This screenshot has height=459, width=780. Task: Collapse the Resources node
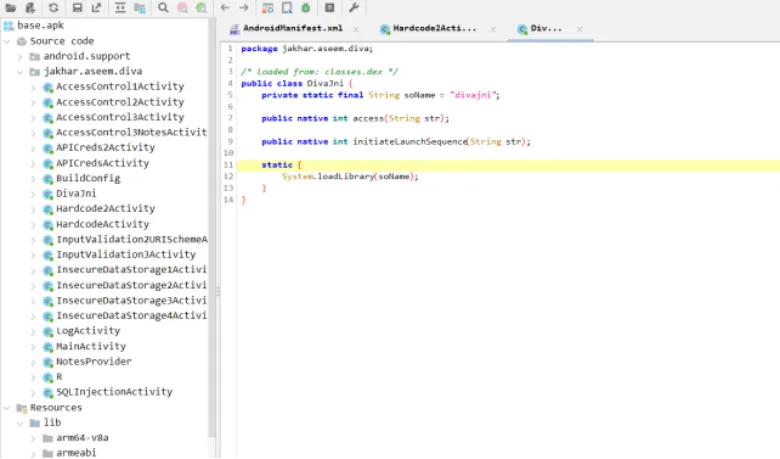[7, 408]
